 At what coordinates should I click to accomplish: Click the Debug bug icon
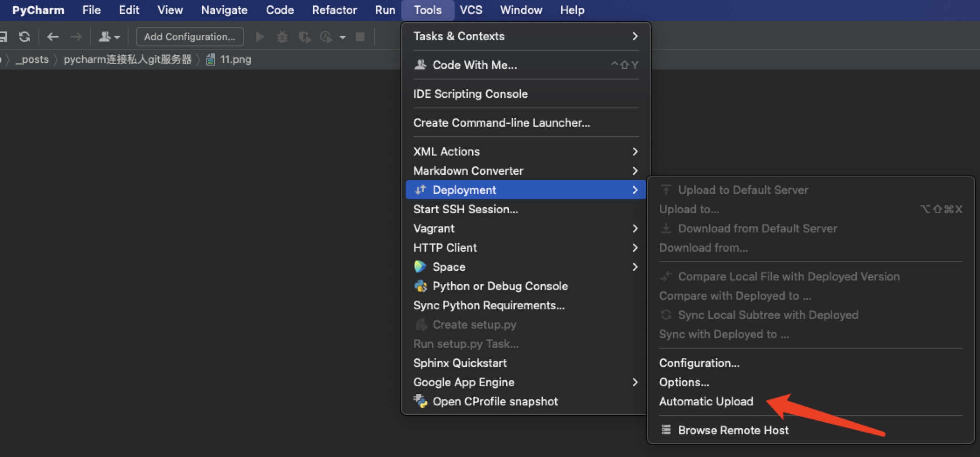coord(282,37)
